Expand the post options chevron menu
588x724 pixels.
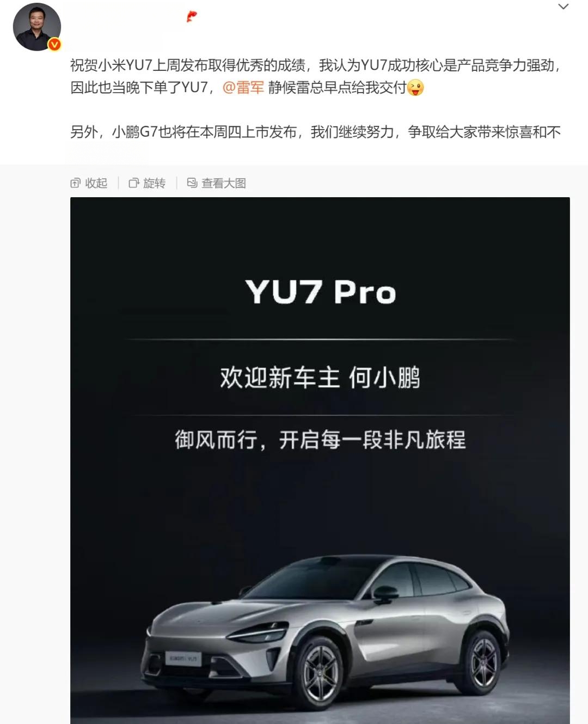coord(563,7)
